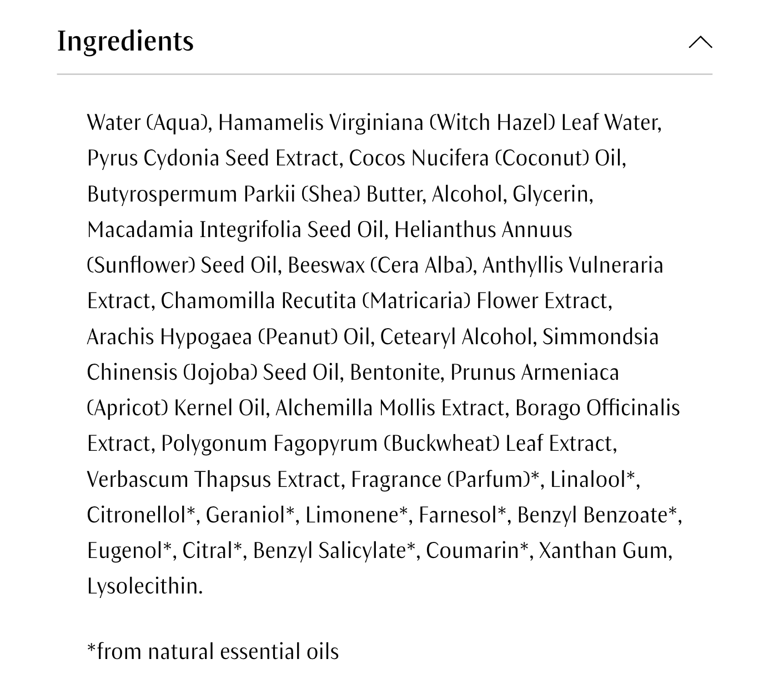784x684 pixels.
Task: Click 'Chamomilla Recutita' in the list
Action: tap(258, 301)
